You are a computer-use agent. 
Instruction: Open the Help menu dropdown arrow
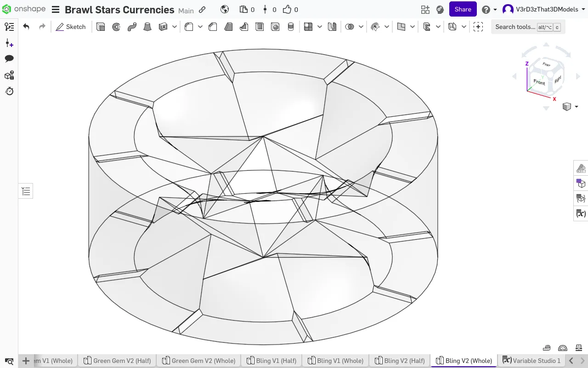(495, 10)
